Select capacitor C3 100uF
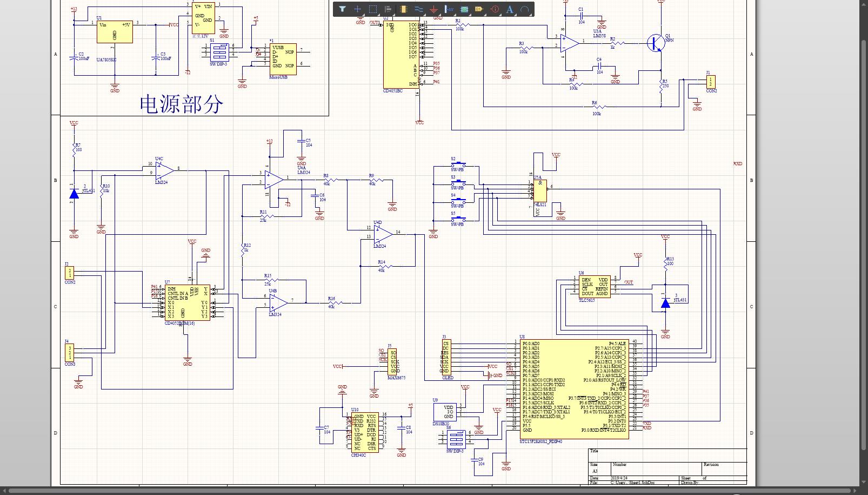868x495 pixels. pos(156,57)
